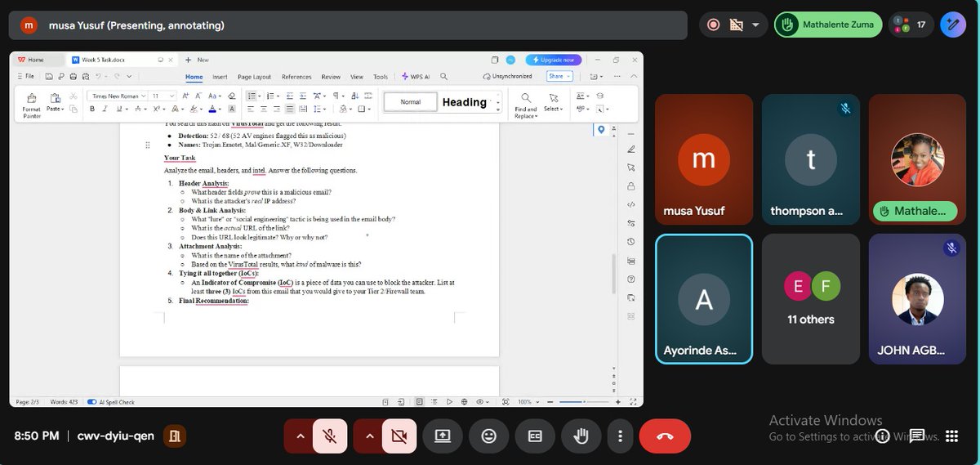Image resolution: width=980 pixels, height=465 pixels.
Task: Open the Tools ribbon tab
Action: coord(381,77)
